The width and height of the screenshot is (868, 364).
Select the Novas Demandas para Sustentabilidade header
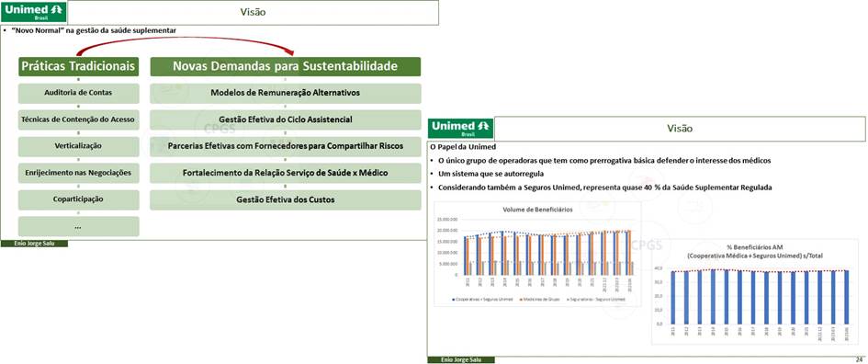click(285, 66)
